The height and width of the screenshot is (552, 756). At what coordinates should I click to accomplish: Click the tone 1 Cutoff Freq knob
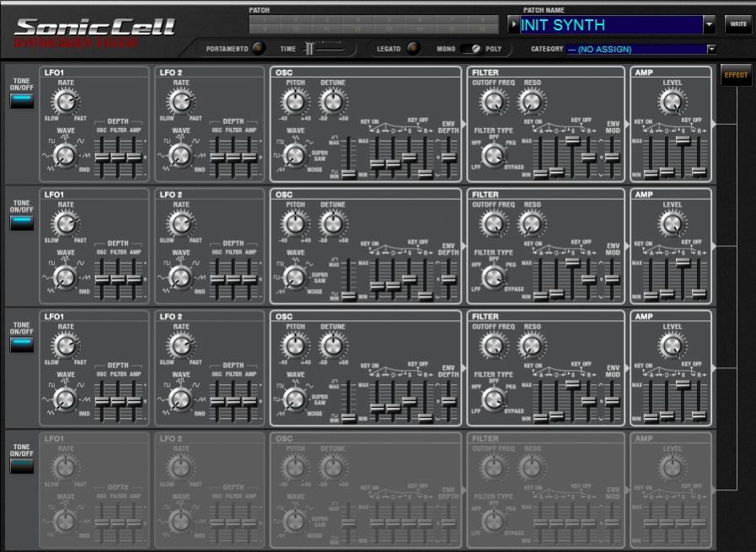493,102
